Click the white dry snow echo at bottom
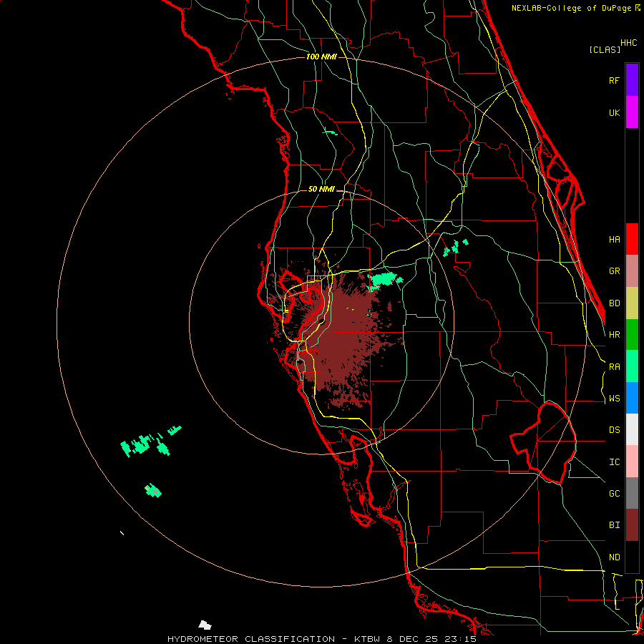644x644 pixels. tap(205, 625)
